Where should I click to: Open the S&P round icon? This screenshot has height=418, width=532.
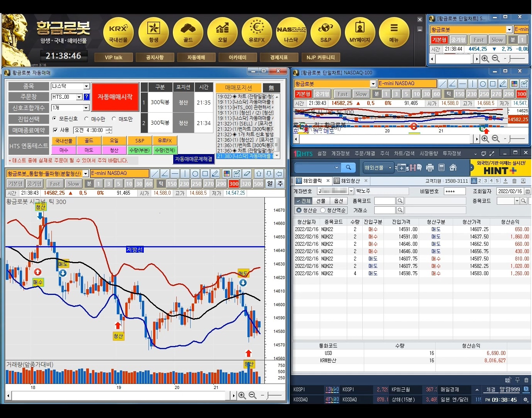326,32
